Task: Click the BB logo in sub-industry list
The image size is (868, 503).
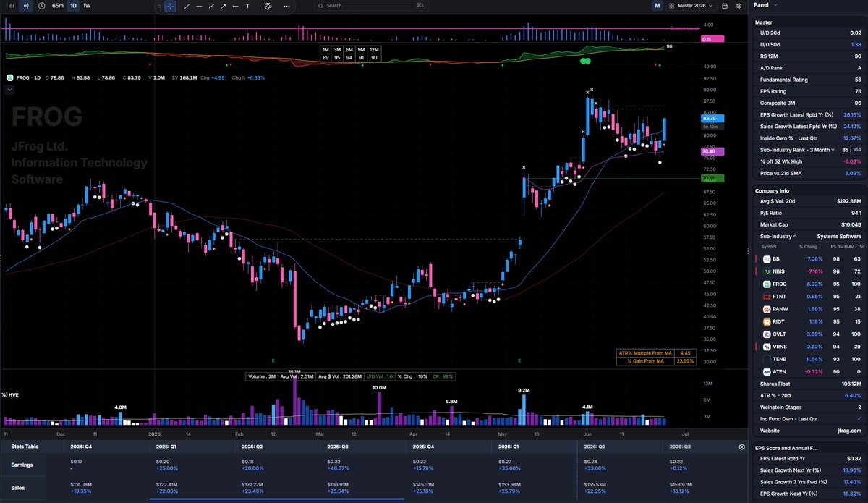Action: point(766,258)
